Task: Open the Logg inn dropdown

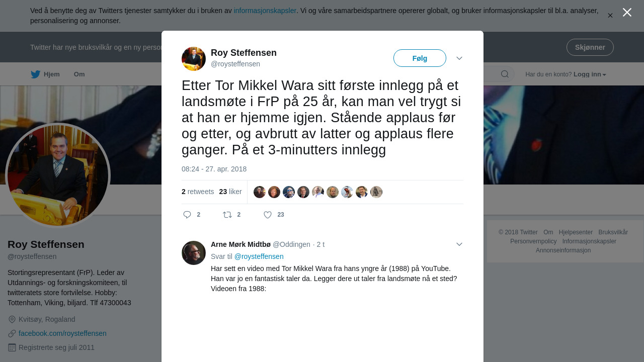Action: 590,74
